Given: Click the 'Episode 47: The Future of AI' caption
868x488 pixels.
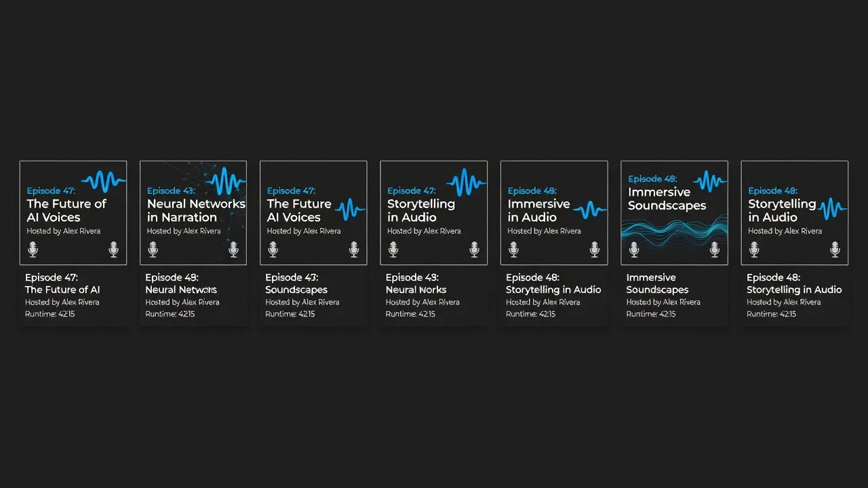Looking at the screenshot, I should pos(62,283).
